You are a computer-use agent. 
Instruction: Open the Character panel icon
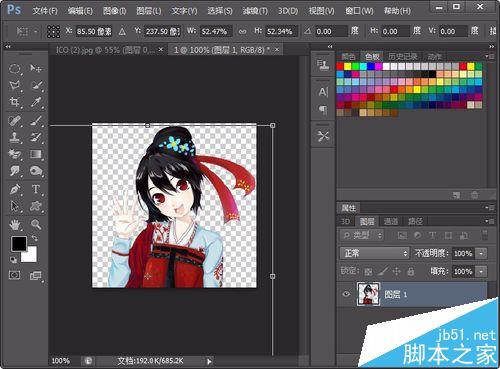pos(323,92)
